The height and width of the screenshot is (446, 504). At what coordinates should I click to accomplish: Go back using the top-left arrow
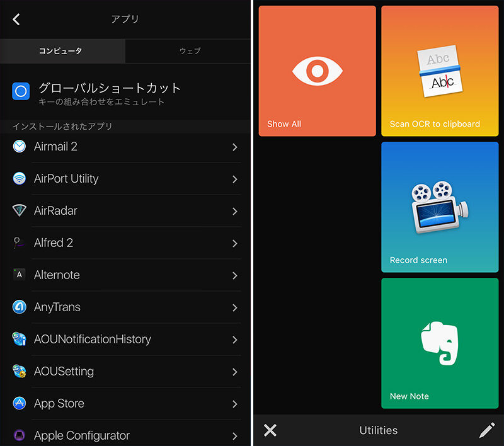(x=16, y=20)
